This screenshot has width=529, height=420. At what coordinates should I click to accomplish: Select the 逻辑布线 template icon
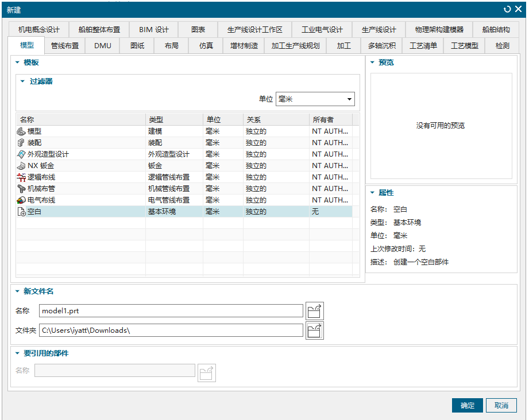click(x=22, y=177)
